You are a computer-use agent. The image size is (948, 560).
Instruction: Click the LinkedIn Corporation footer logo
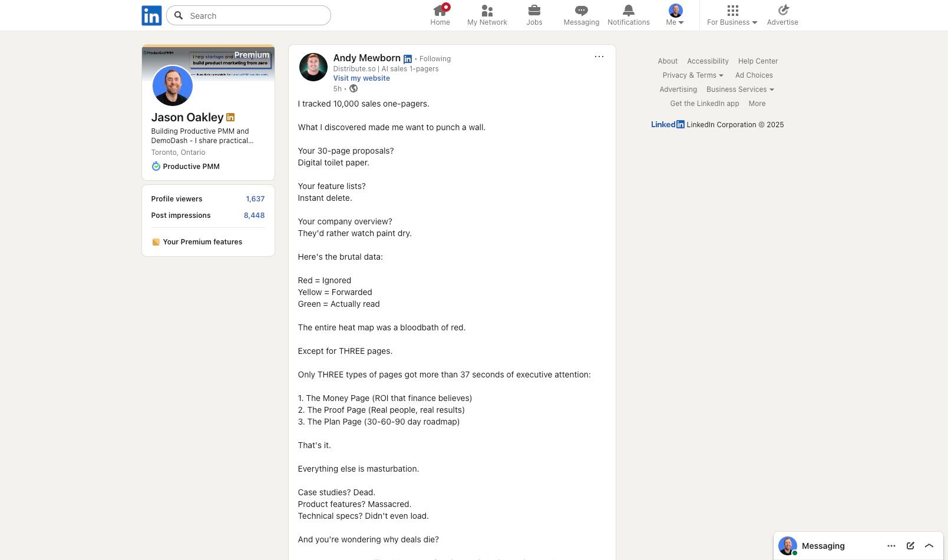pos(668,125)
